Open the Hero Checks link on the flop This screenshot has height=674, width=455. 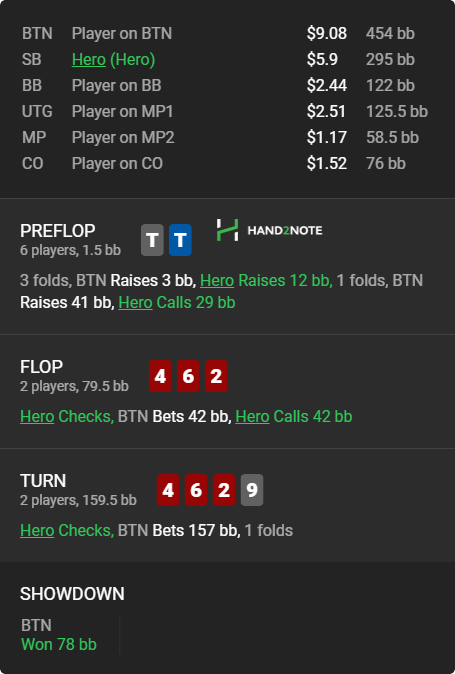tap(37, 417)
